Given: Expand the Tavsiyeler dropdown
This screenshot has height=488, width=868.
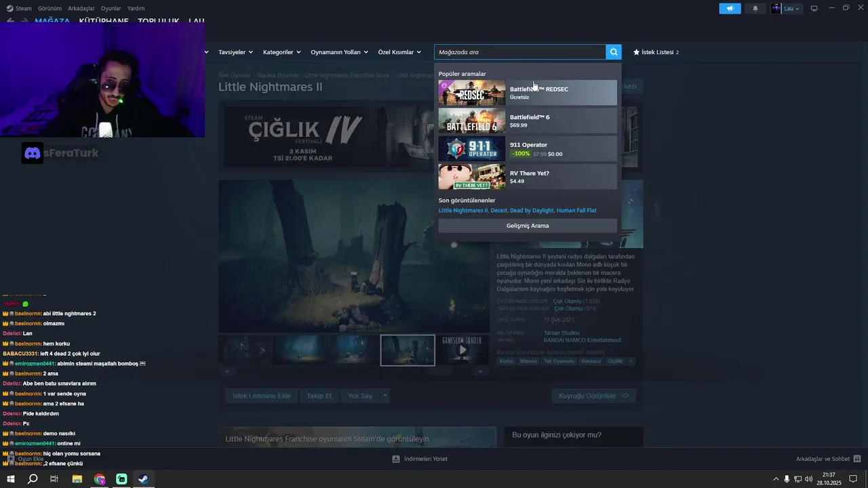Looking at the screenshot, I should point(235,52).
